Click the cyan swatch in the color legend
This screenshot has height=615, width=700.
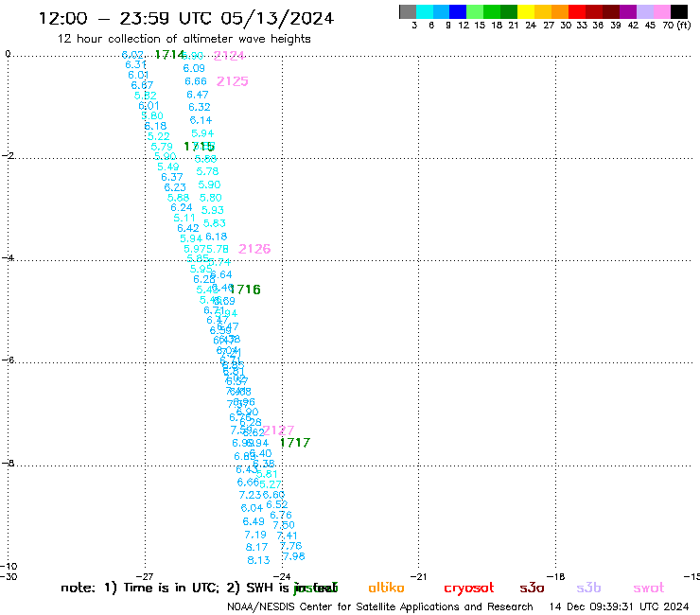coord(425,11)
